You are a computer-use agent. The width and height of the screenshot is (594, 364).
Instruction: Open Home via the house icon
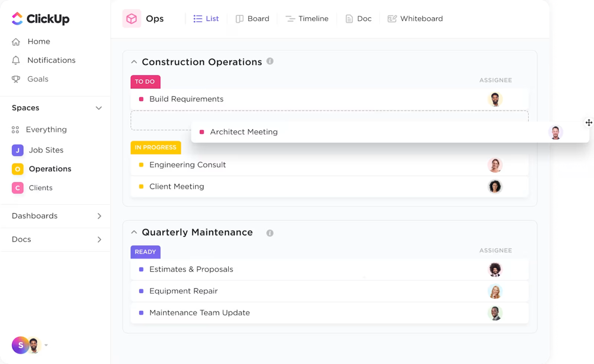16,42
